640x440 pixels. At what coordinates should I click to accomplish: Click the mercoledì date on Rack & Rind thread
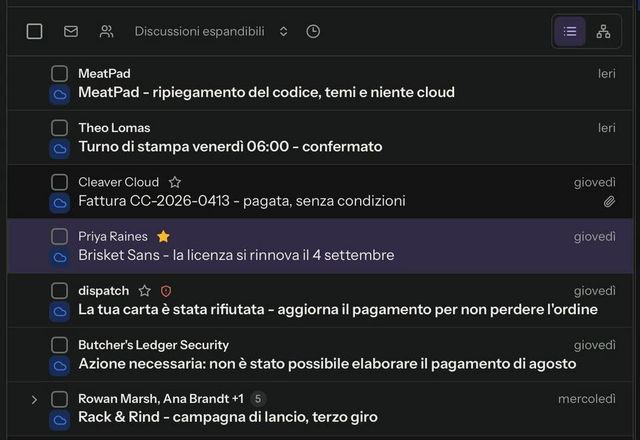(x=587, y=399)
